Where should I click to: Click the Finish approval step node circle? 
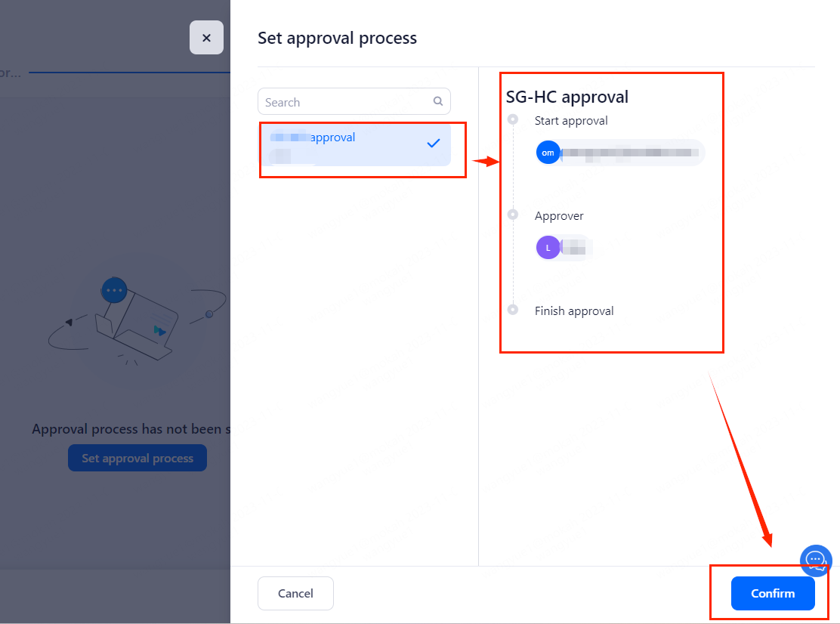[x=514, y=310]
